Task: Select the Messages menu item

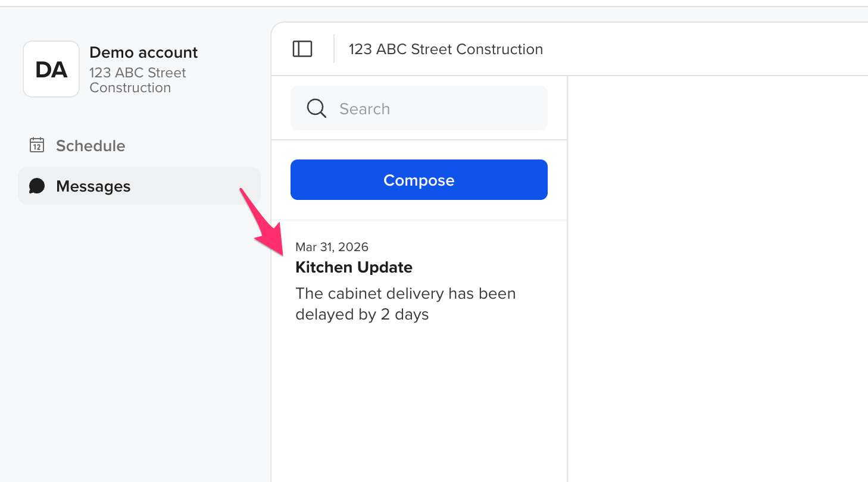Action: point(139,186)
